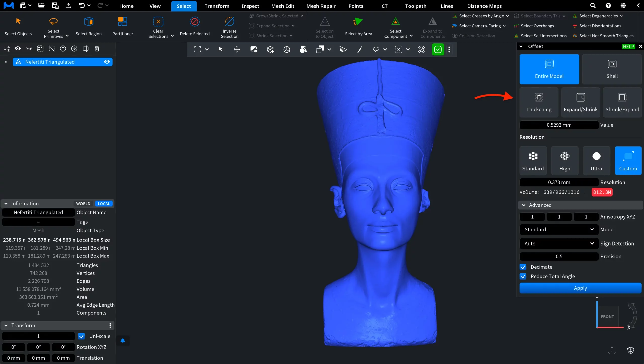
Task: Uncheck Reduce Total Angle
Action: pos(523,276)
